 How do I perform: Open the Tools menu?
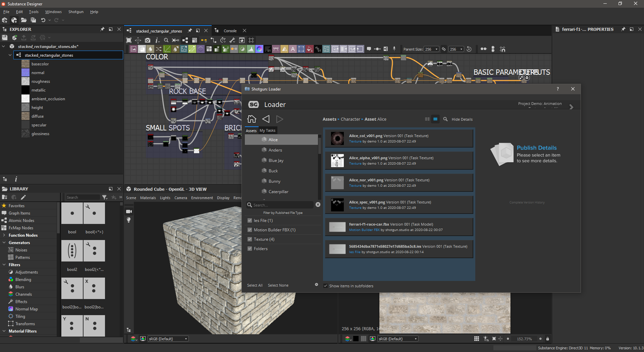click(34, 12)
